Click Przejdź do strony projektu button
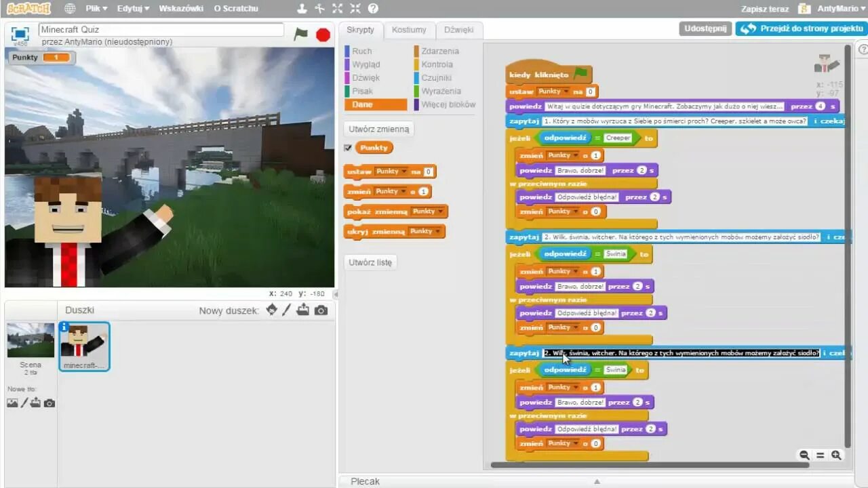 coord(802,28)
